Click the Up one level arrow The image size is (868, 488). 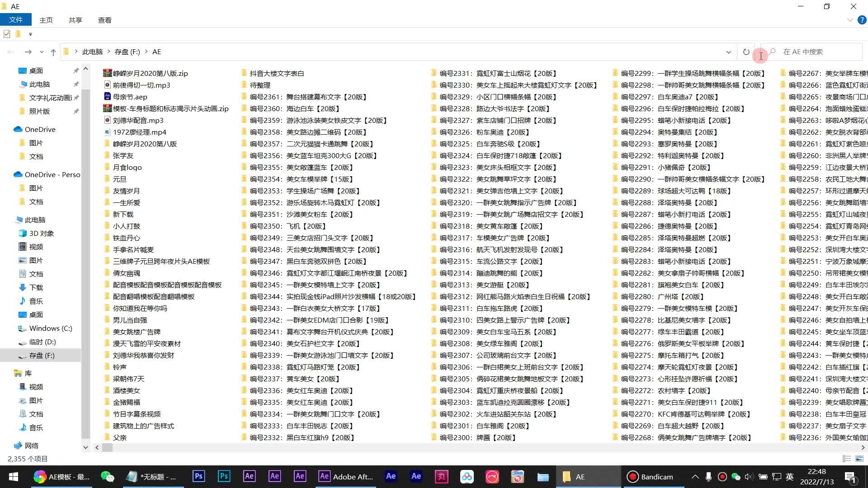coord(53,52)
